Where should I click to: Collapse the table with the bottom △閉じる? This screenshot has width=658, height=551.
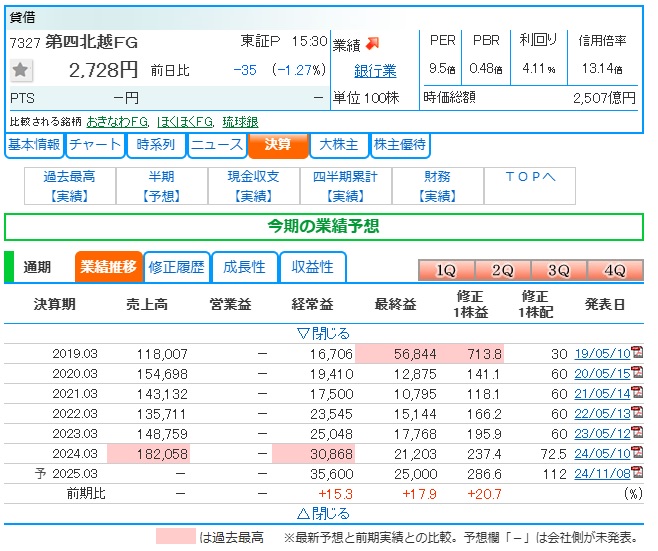click(323, 513)
